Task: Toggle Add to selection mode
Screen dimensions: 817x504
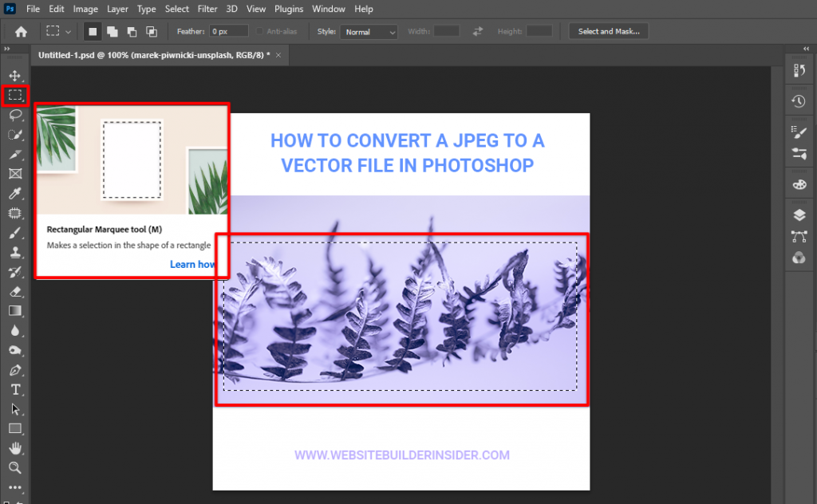Action: 111,30
